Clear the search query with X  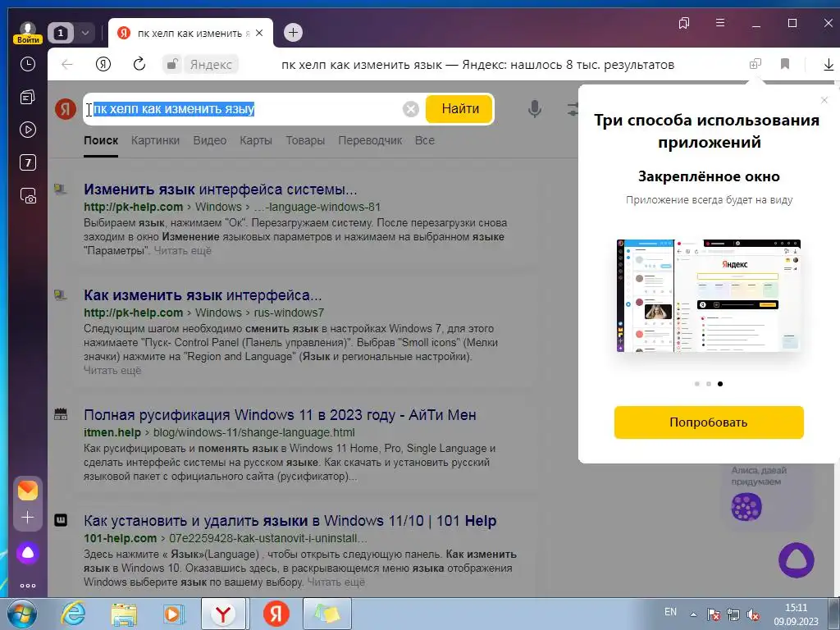point(410,109)
